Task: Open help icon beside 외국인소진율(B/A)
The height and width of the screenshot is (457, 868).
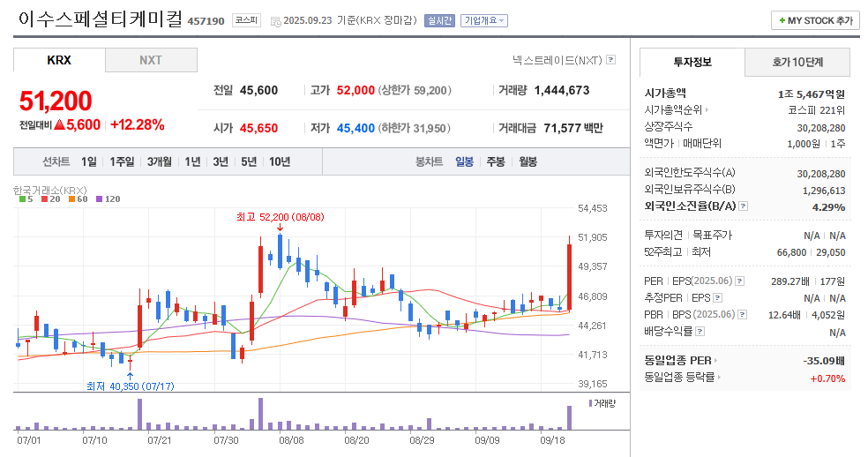Action: [x=744, y=206]
